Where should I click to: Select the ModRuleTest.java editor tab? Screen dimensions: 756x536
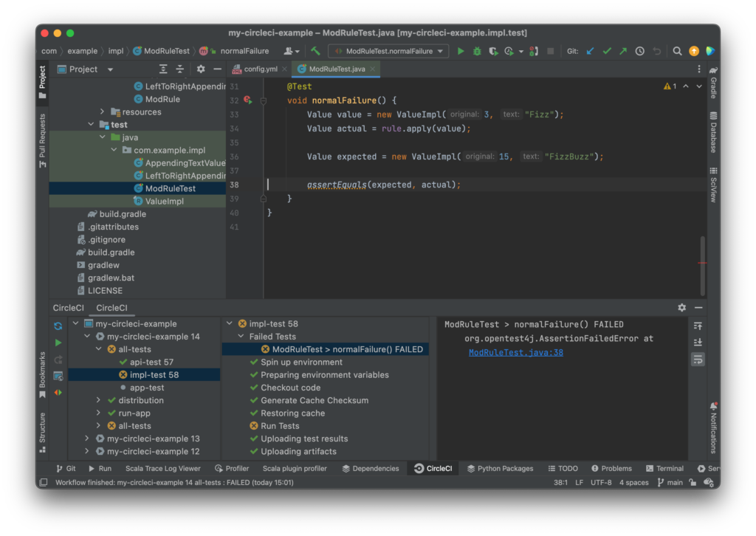336,69
